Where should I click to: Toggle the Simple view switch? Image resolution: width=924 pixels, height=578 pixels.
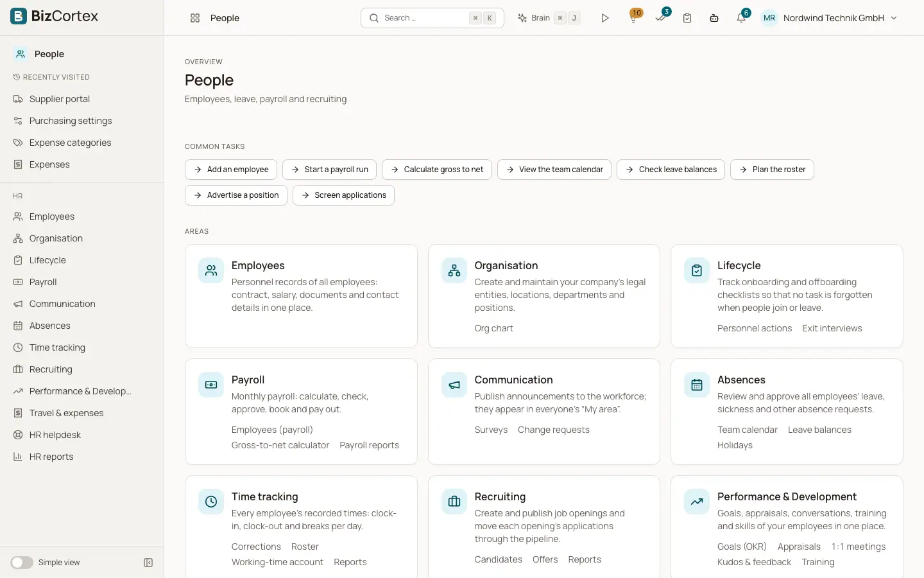tap(22, 563)
